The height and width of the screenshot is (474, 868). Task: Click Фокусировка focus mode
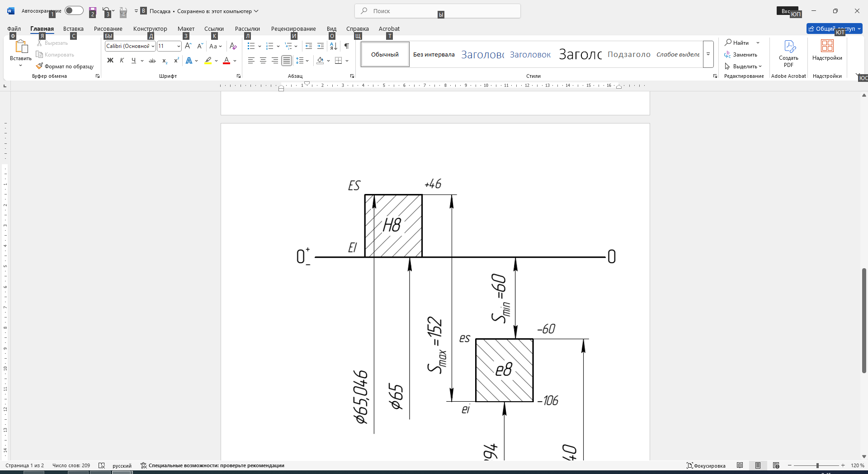pos(706,465)
